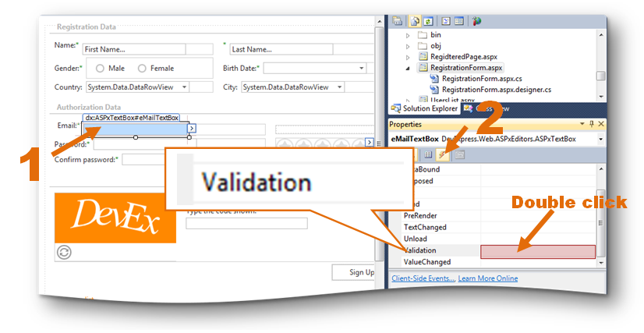The height and width of the screenshot is (333, 644).
Task: Click the Solution Explorer scrollbar down arrow
Action: tap(601, 97)
